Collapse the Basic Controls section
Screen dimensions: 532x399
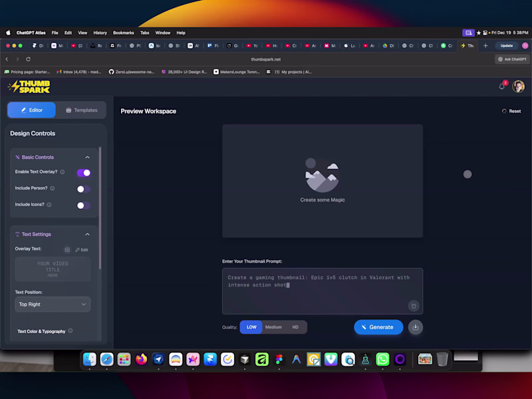coord(86,157)
